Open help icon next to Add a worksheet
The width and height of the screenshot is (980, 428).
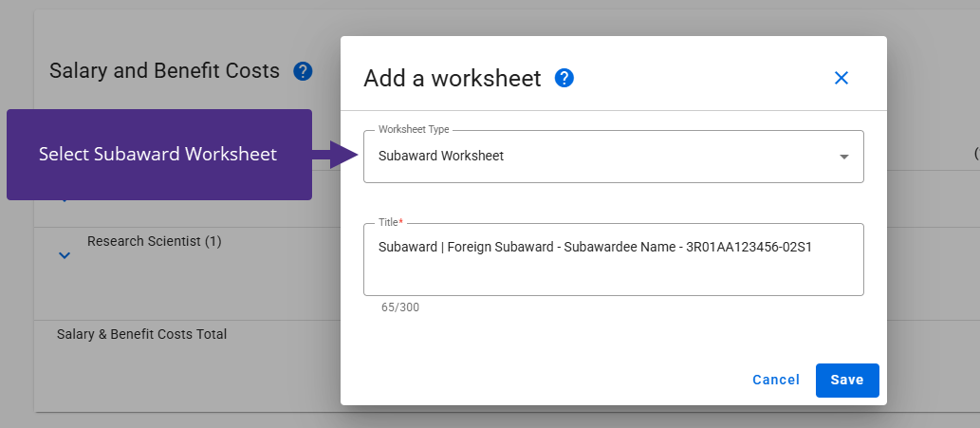(x=564, y=78)
